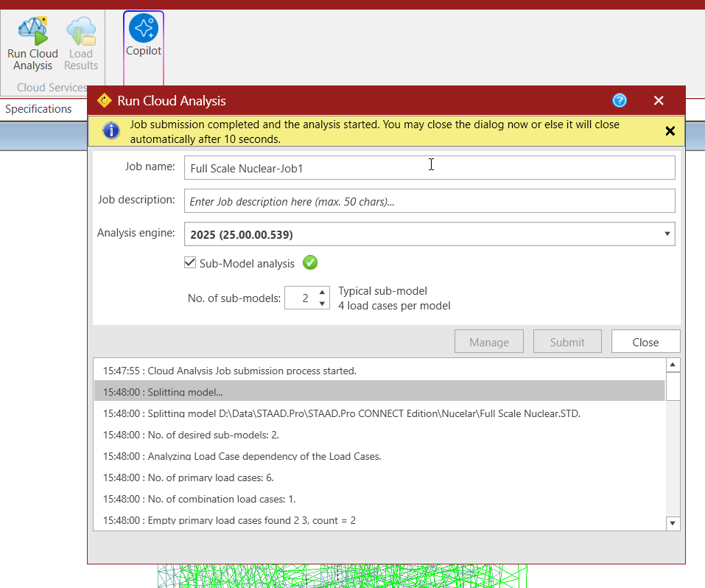Click the Manage button

489,342
